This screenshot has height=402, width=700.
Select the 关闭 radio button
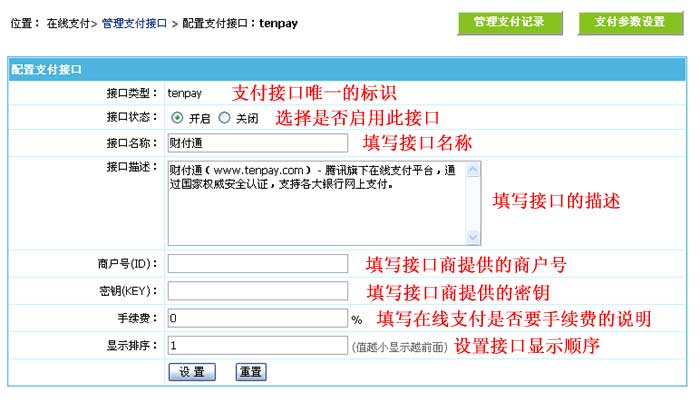click(224, 117)
